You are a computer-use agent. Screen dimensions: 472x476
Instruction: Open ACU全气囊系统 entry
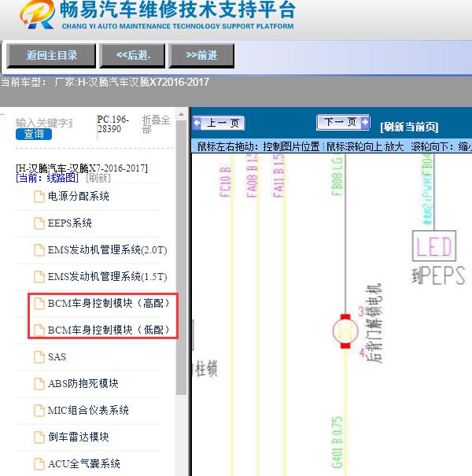coord(83,463)
